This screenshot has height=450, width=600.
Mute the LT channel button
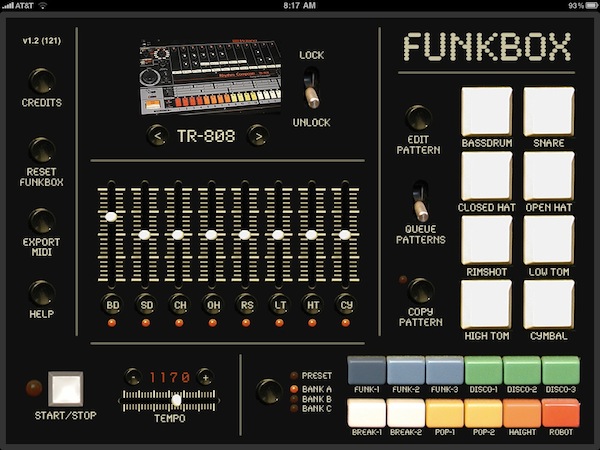tap(279, 305)
